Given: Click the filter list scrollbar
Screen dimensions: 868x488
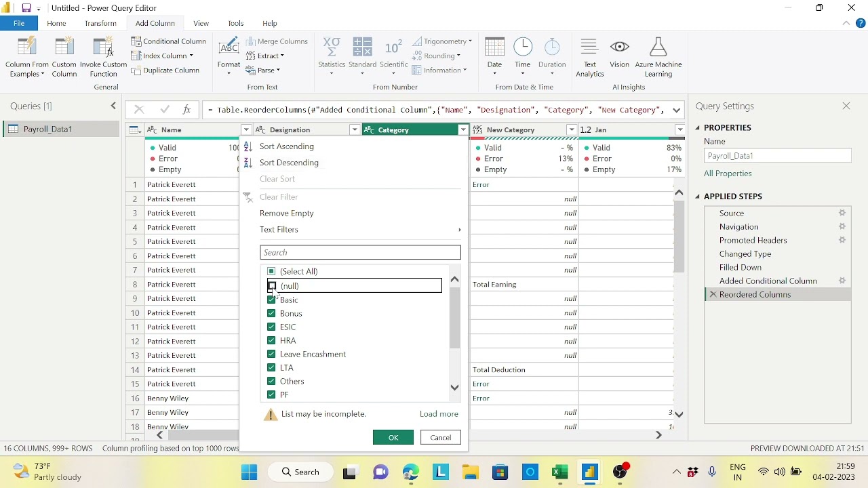Looking at the screenshot, I should pyautogui.click(x=454, y=318).
